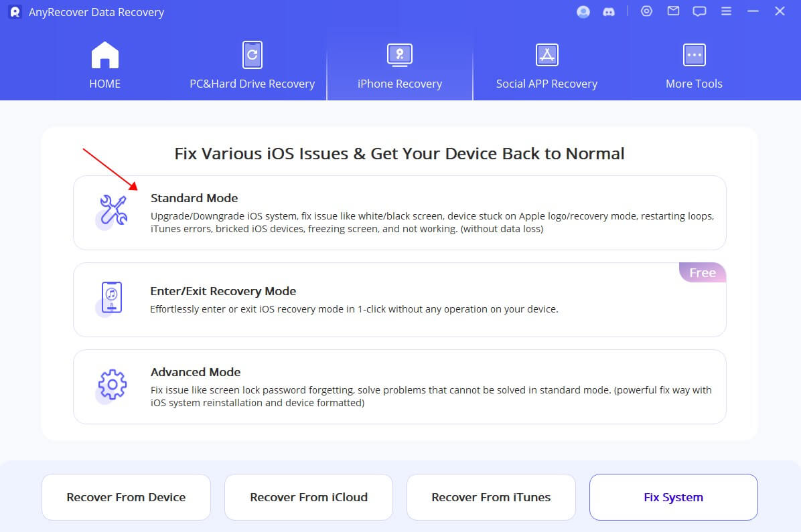
Task: Select the PC&Hard Drive Recovery refresh icon
Action: tap(252, 54)
